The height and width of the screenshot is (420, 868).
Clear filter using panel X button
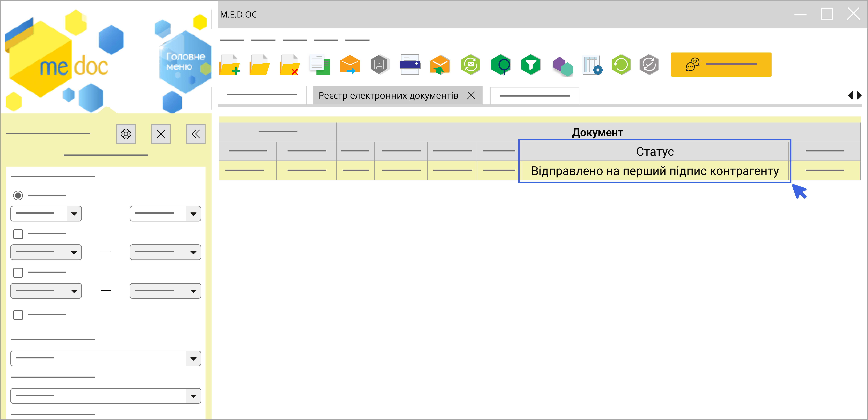161,134
